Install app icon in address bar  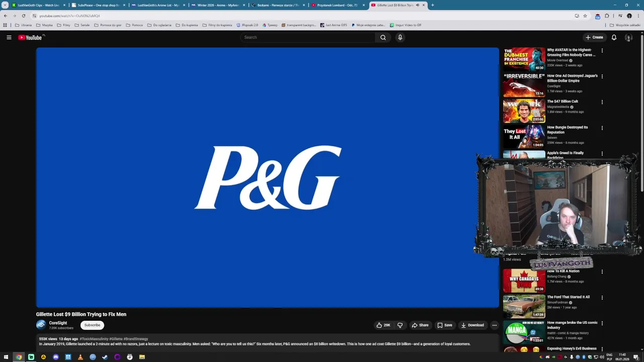tap(577, 16)
